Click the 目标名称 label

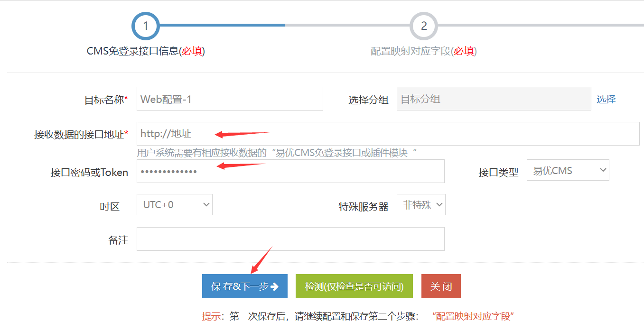coord(106,100)
